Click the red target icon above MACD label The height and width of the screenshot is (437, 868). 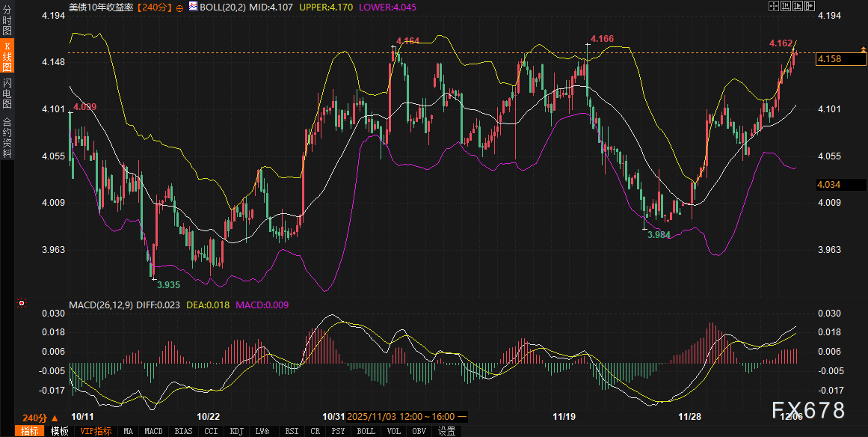[22, 303]
